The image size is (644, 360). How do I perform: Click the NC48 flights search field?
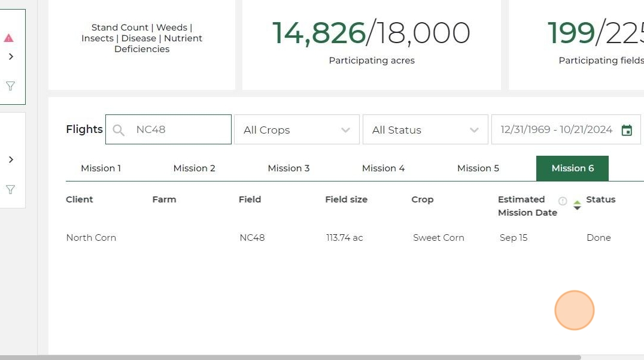180,130
